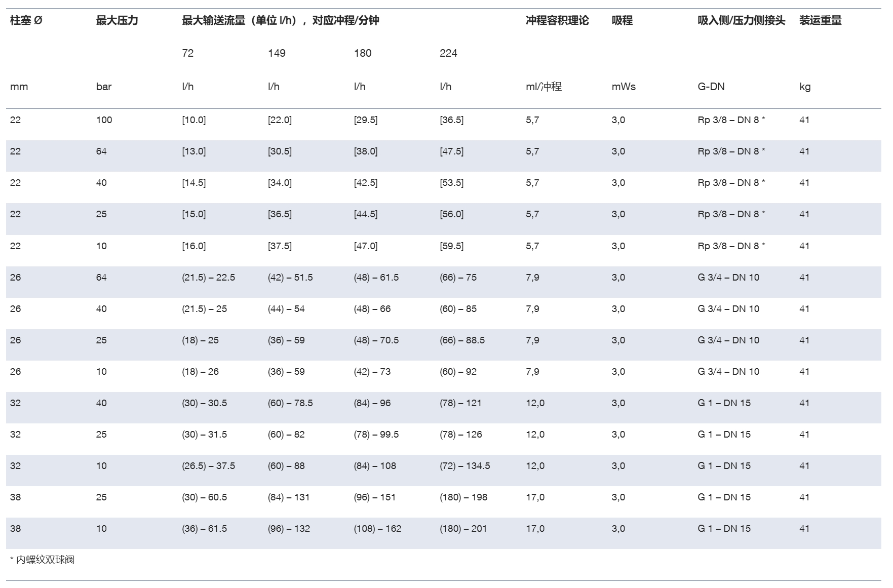Select the (36) – 61.5 cell

click(x=205, y=529)
